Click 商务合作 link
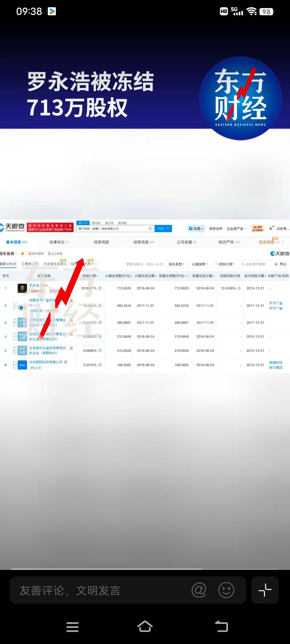The height and width of the screenshot is (644, 290). click(216, 229)
